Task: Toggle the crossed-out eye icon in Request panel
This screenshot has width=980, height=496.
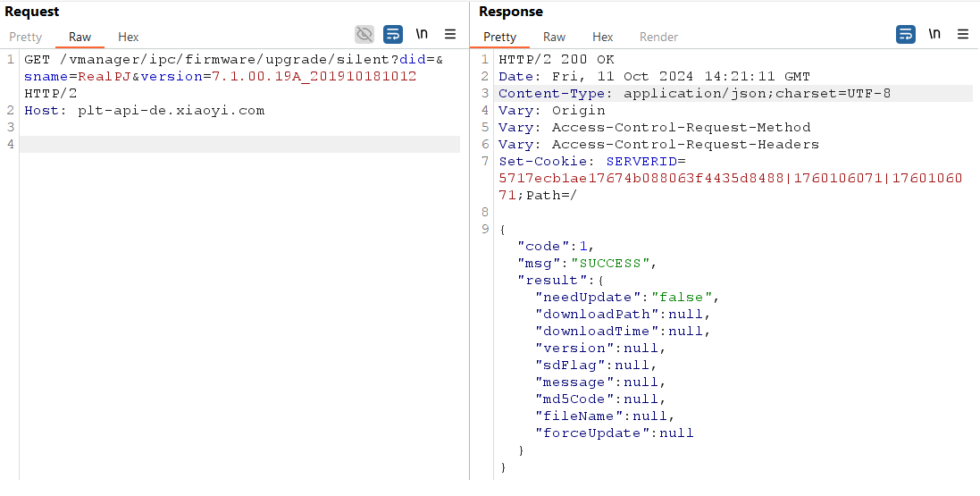Action: point(364,35)
